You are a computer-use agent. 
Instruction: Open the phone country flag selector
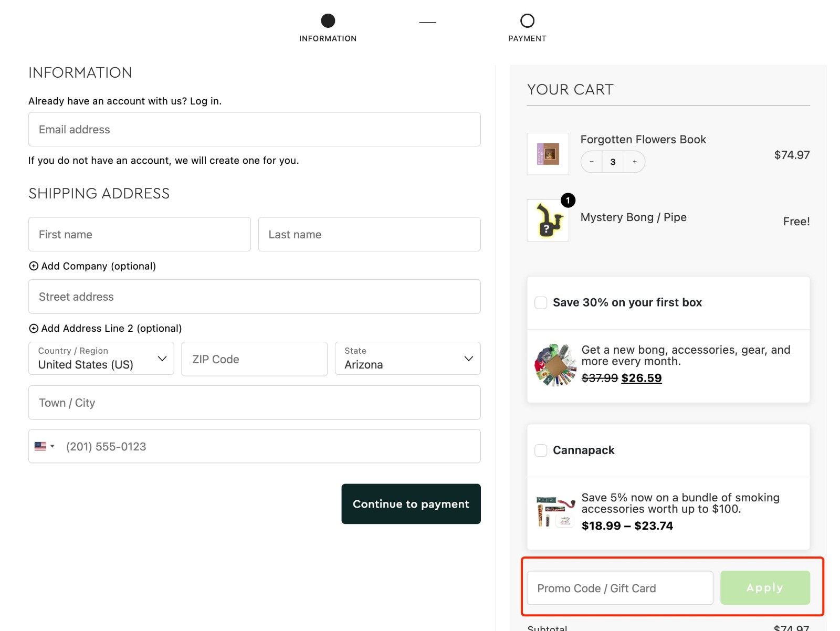(x=45, y=446)
